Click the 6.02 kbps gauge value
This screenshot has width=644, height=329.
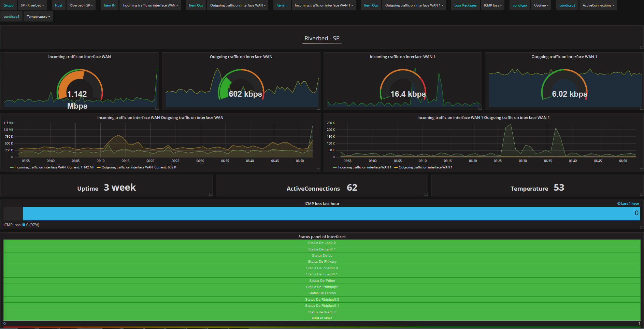click(570, 94)
